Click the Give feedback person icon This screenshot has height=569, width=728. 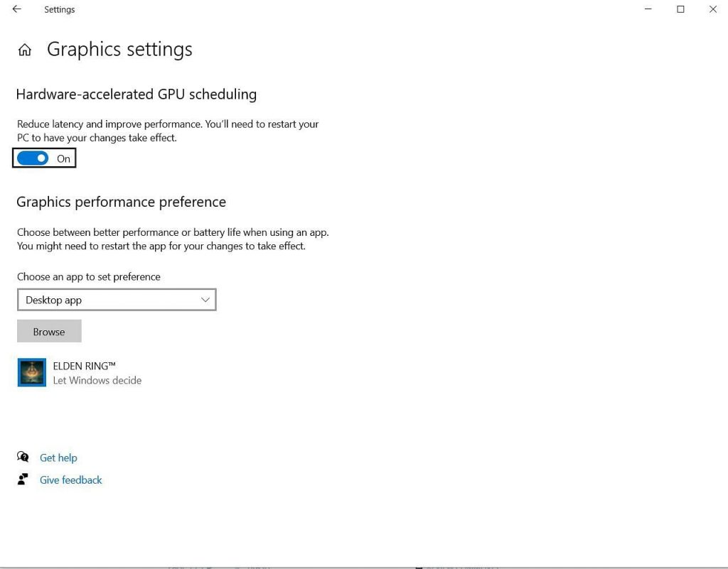point(23,479)
